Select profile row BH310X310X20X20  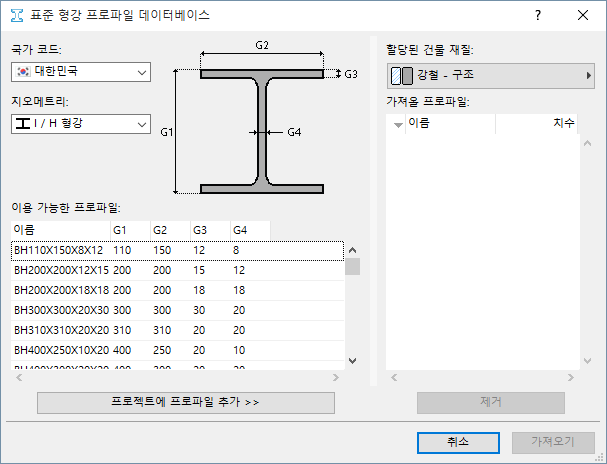click(177, 331)
